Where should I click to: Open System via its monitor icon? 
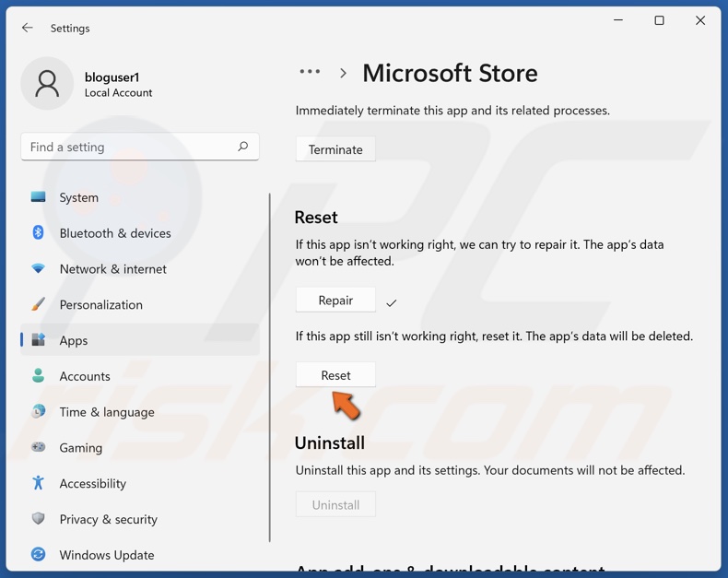(38, 197)
